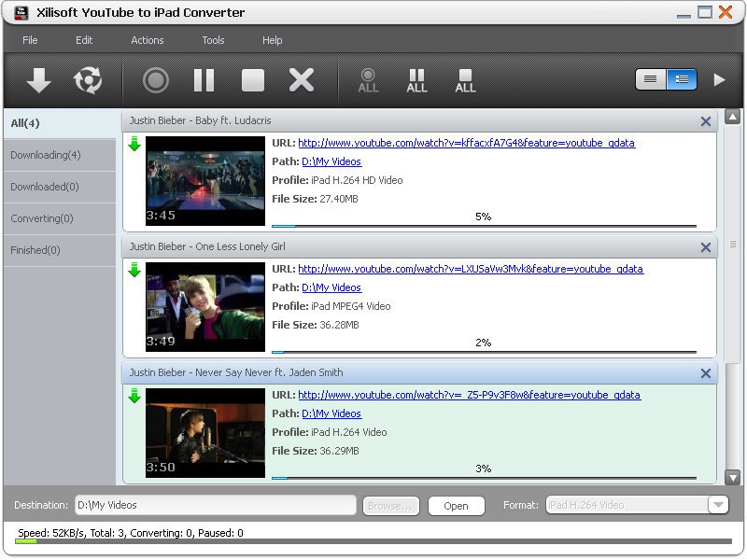
Task: Open the Tools menu
Action: (x=213, y=40)
